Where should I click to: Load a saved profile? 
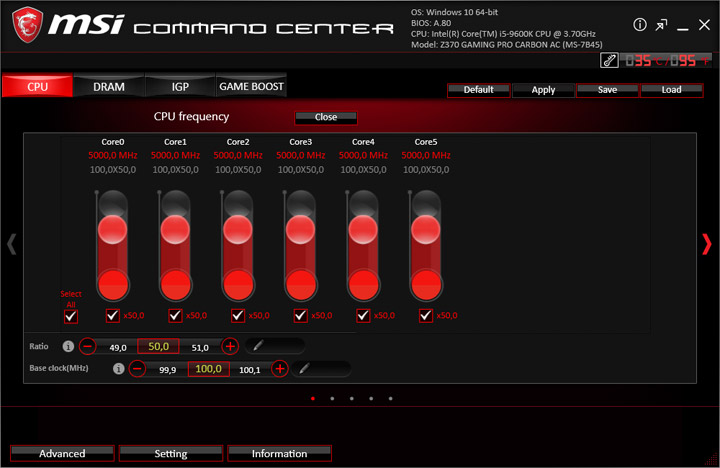671,90
